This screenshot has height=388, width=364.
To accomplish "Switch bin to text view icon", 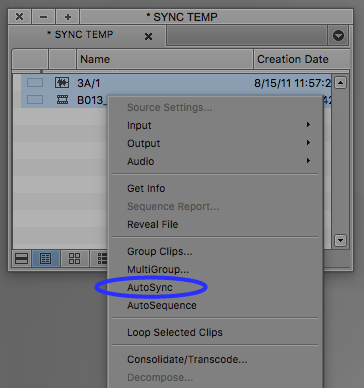I will tap(46, 258).
